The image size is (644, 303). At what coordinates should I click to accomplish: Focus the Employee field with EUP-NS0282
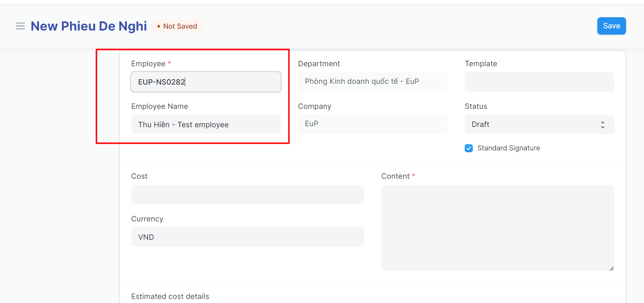206,82
